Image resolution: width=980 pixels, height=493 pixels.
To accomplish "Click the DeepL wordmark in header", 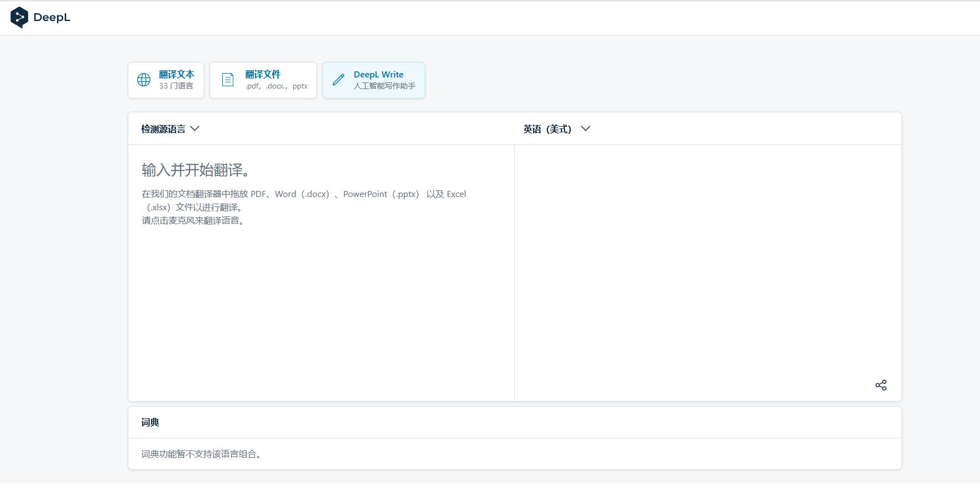I will pyautogui.click(x=52, y=18).
